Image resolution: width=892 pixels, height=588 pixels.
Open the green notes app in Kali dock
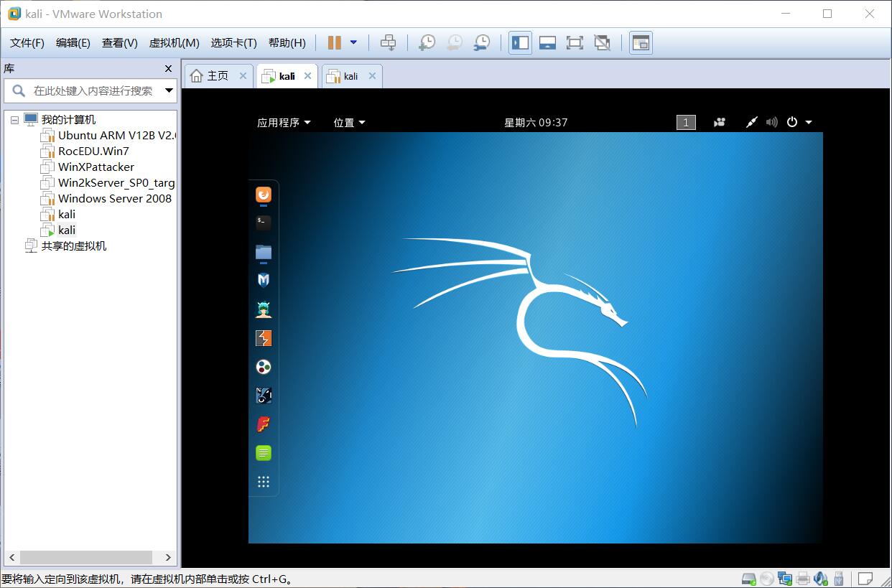pos(264,453)
